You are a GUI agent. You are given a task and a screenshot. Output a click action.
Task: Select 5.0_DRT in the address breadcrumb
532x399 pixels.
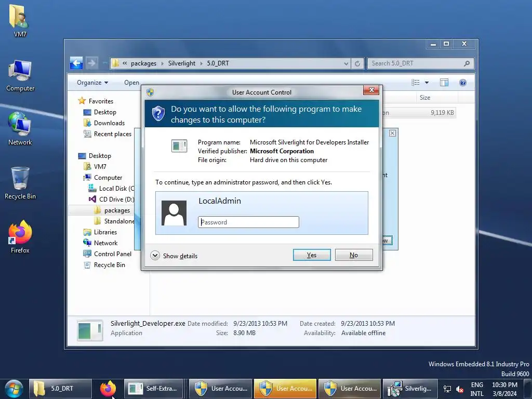point(218,63)
